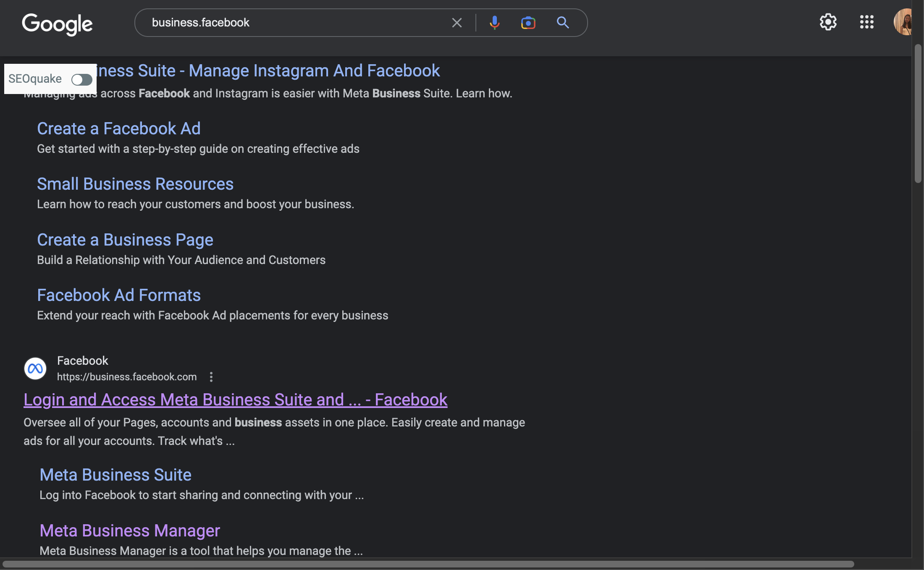The width and height of the screenshot is (924, 570).
Task: Click 'Log into Facebook to start sharing' text
Action: (202, 495)
